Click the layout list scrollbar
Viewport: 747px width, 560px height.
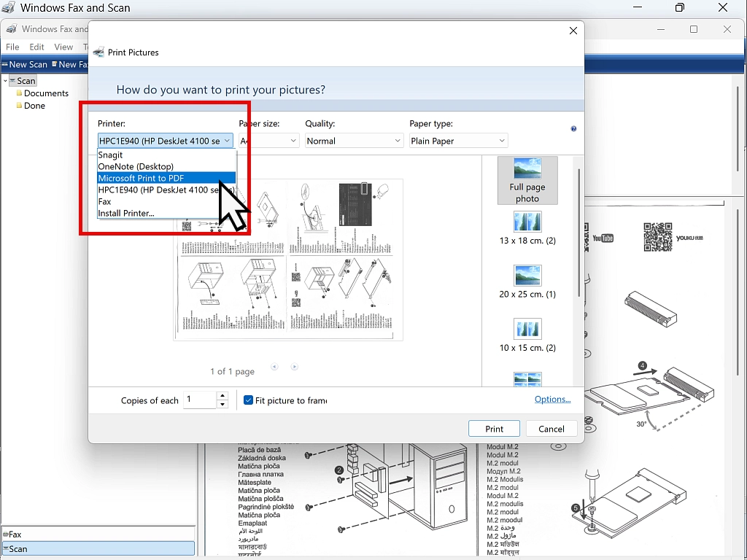point(579,233)
